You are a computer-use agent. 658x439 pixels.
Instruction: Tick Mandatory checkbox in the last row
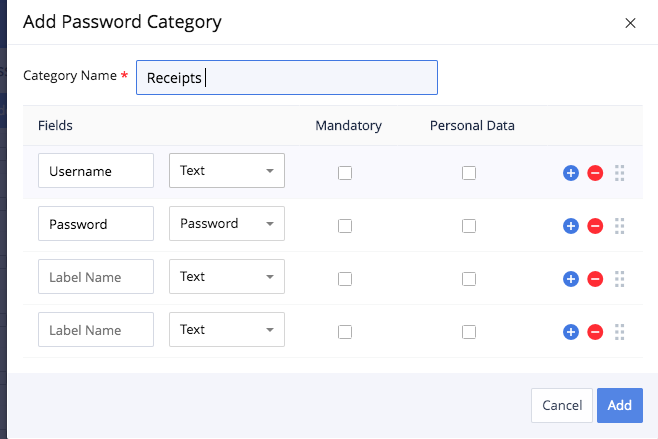(345, 331)
